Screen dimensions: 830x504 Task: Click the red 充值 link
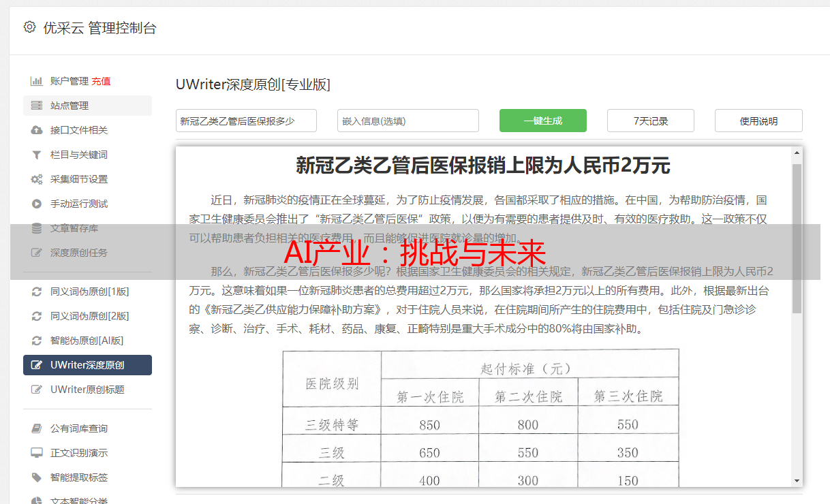[x=101, y=81]
